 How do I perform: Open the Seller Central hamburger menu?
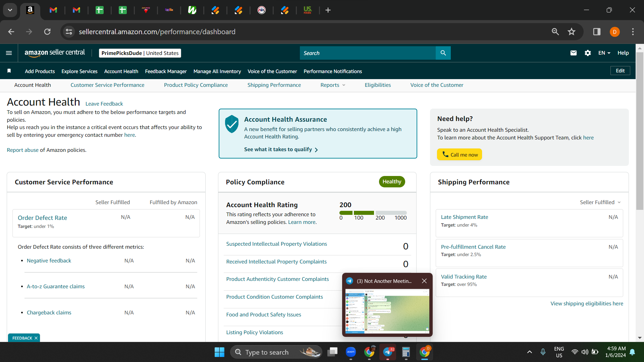pyautogui.click(x=9, y=53)
